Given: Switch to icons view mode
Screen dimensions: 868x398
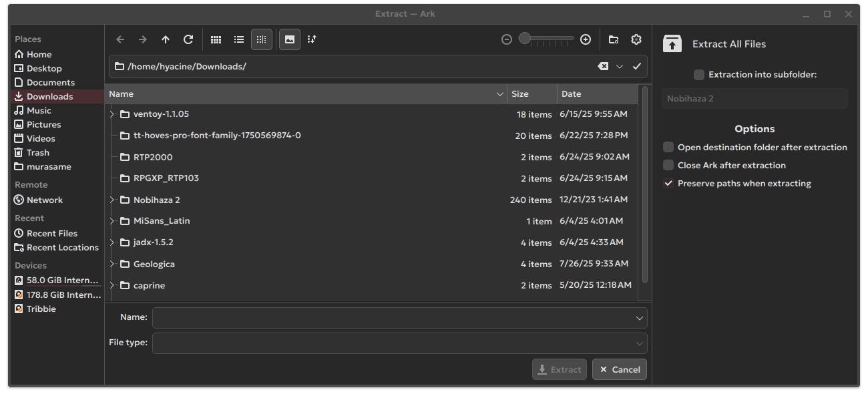Looking at the screenshot, I should [216, 40].
